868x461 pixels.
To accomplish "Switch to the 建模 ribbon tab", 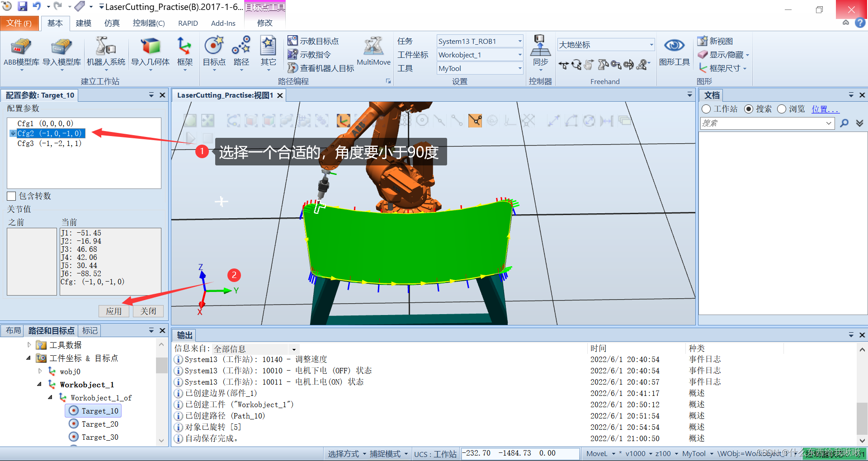I will click(x=84, y=23).
